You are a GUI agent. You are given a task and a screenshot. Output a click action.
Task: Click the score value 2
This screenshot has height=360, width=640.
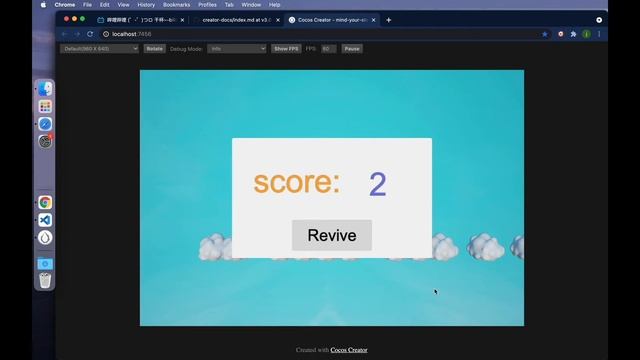pyautogui.click(x=378, y=184)
